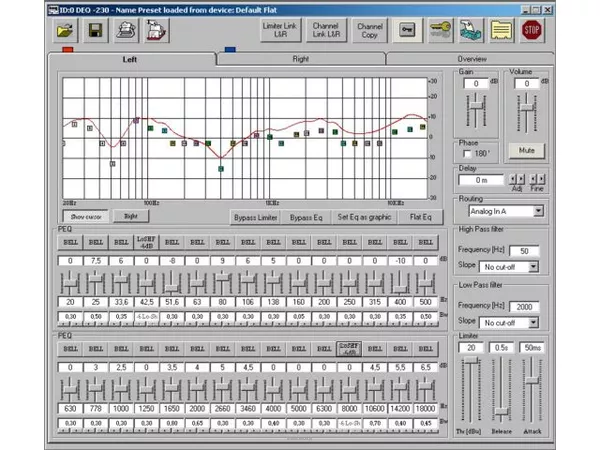Click the Gain slider handle
The image size is (600, 450).
(x=476, y=105)
